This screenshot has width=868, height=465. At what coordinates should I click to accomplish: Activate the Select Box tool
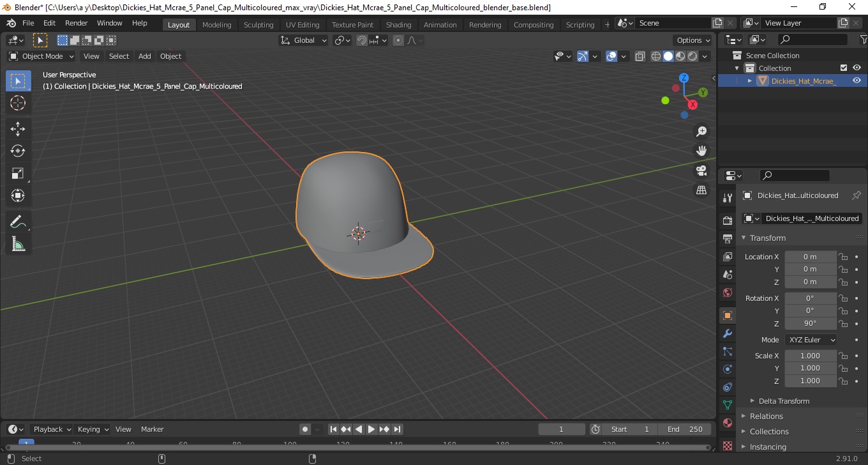click(18, 80)
